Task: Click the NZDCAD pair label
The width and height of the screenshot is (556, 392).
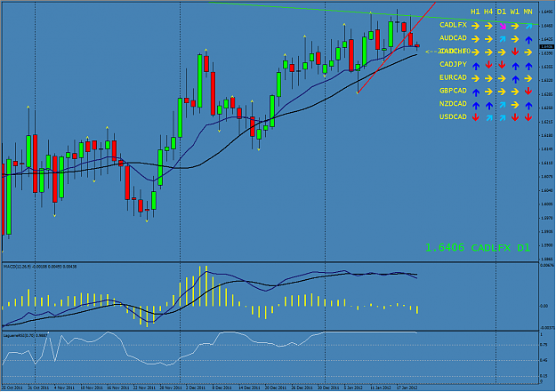Action: point(453,103)
